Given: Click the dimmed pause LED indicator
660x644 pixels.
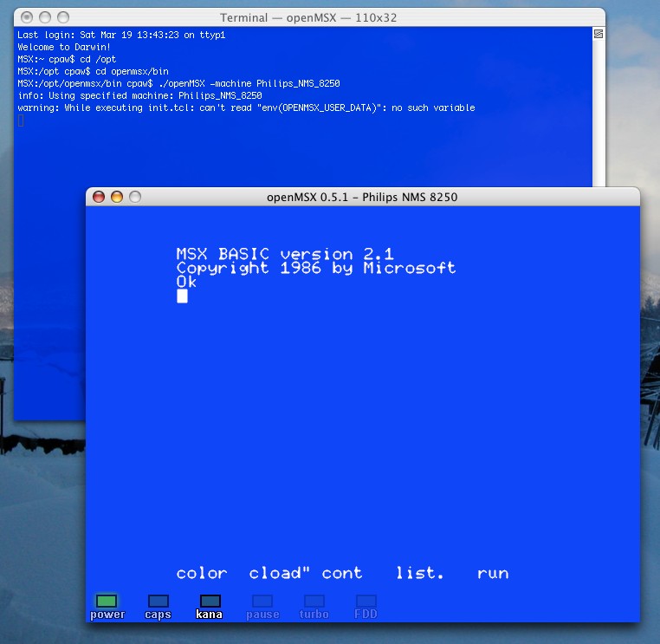Looking at the screenshot, I should pyautogui.click(x=262, y=601).
